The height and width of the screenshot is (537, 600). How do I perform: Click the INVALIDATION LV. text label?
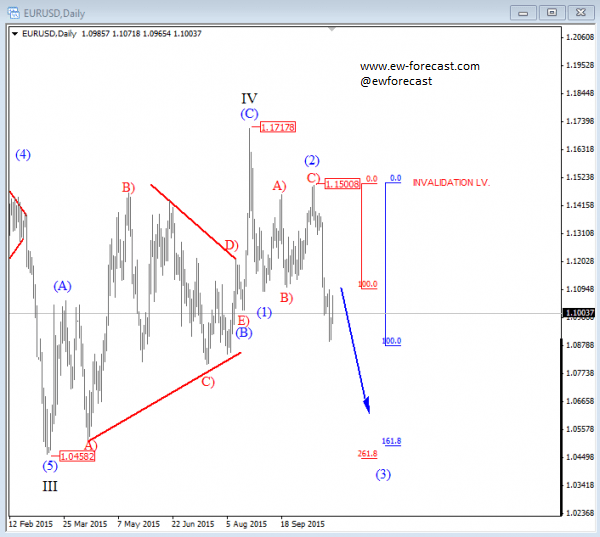point(450,183)
